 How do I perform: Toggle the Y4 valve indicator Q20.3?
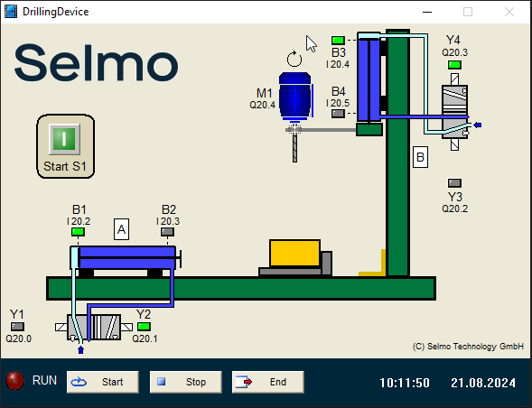coord(454,64)
